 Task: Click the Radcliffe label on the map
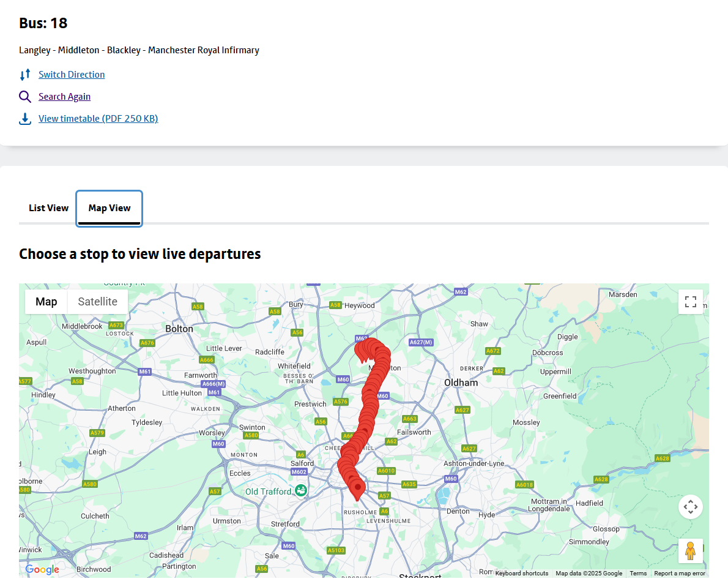point(269,352)
